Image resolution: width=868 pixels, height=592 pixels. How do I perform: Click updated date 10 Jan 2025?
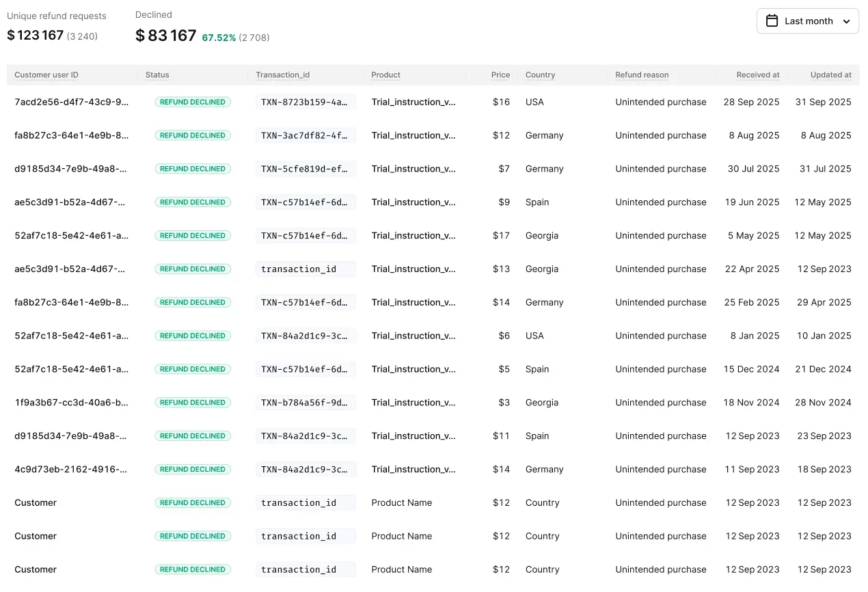[824, 336]
